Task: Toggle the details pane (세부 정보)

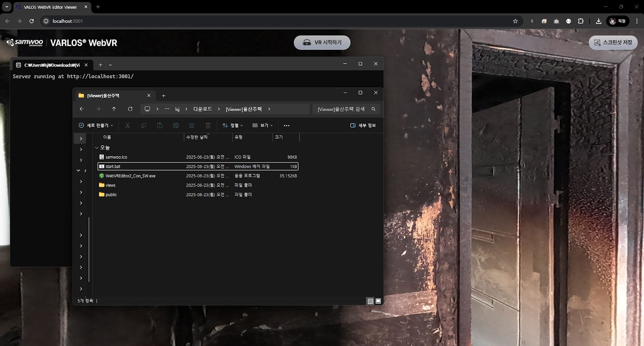Action: click(363, 126)
